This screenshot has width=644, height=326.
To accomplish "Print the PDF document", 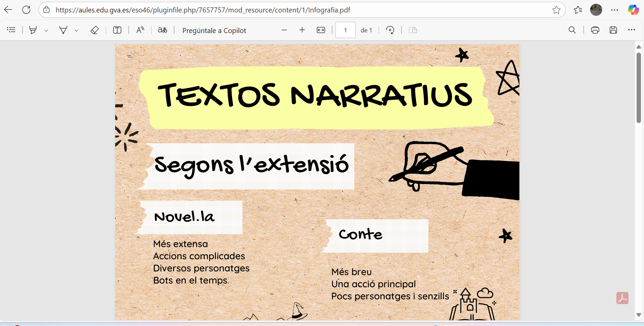I will [x=595, y=30].
